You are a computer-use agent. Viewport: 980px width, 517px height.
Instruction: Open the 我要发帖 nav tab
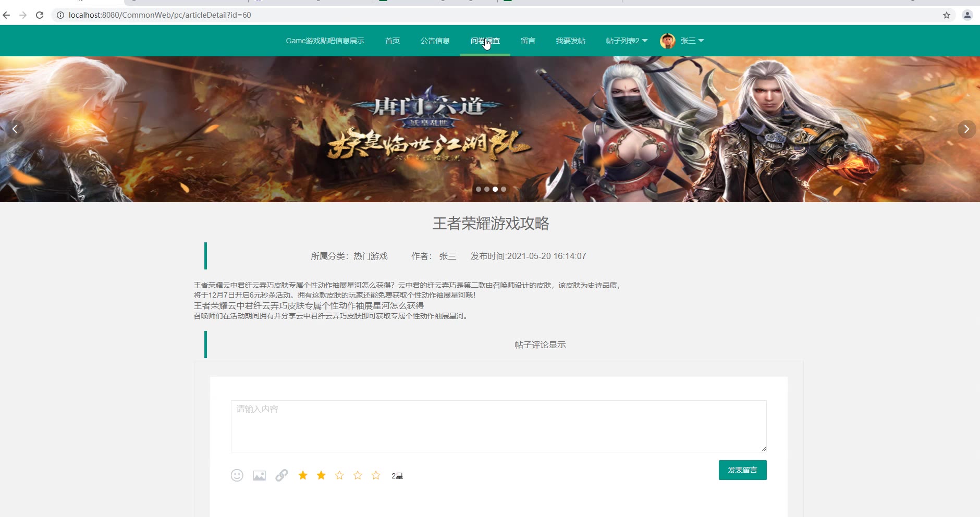tap(571, 41)
